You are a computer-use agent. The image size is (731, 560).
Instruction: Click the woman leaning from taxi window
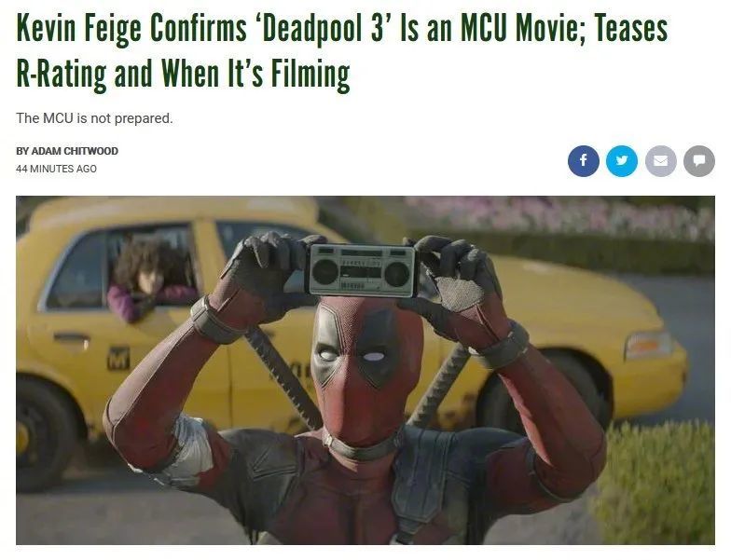click(x=147, y=279)
